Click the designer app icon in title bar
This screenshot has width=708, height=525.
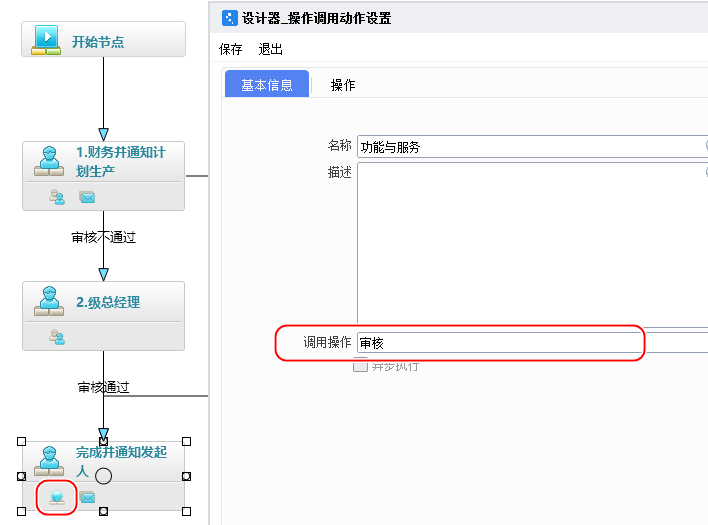[x=229, y=17]
